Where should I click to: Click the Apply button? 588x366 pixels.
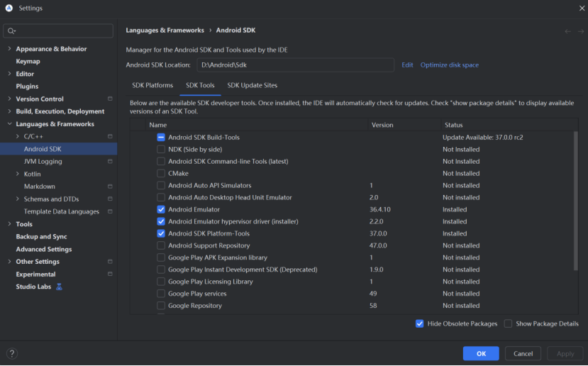pos(565,353)
